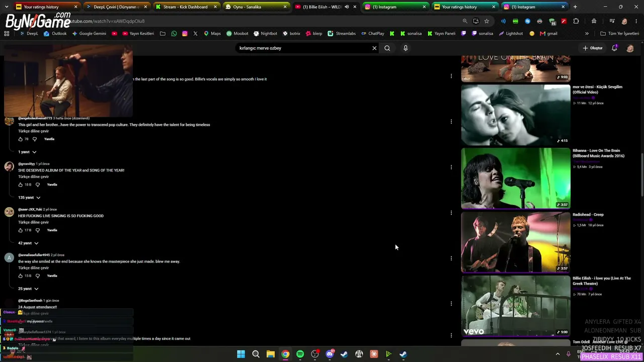Open the Google Gemini bookmark
The width and height of the screenshot is (644, 362).
tap(89, 34)
